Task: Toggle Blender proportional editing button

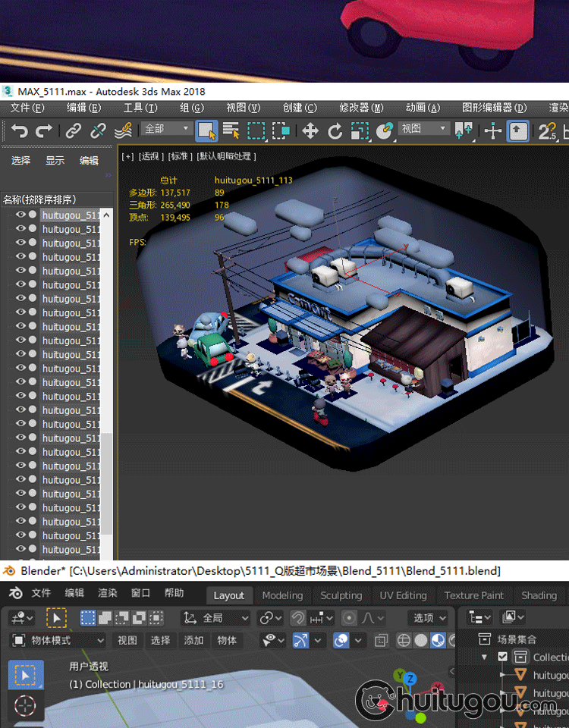Action: point(349,618)
